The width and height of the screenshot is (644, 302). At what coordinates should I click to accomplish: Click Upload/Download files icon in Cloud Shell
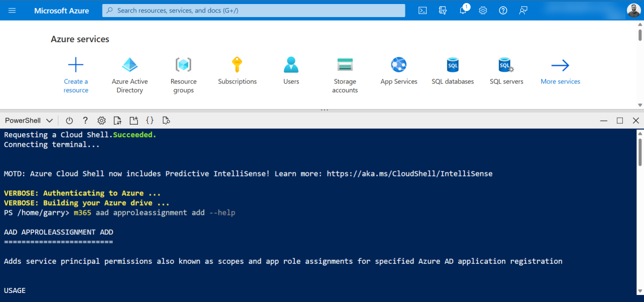118,121
